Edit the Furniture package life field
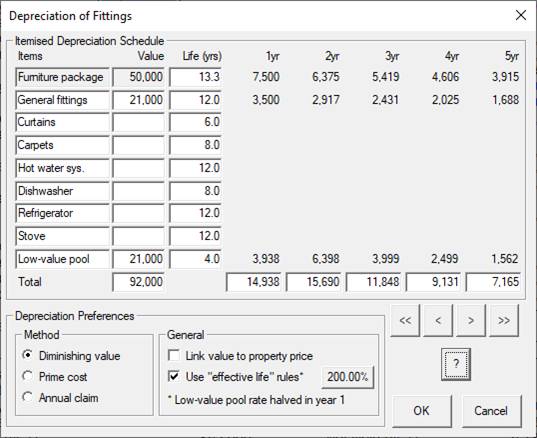This screenshot has height=438, width=537. (195, 77)
